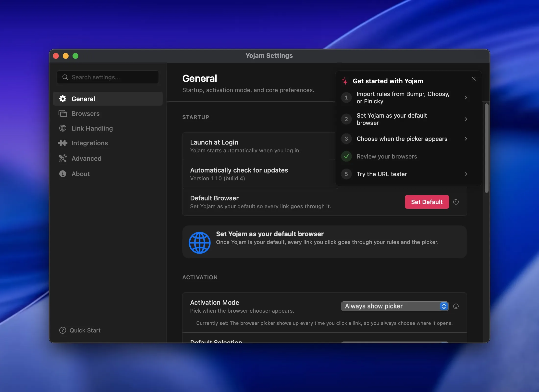Screen dimensions: 539x392
Task: Focus the Search settings field
Action: coord(108,77)
